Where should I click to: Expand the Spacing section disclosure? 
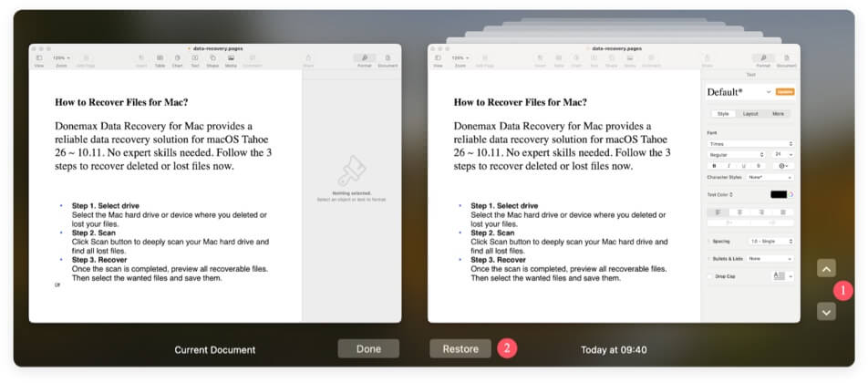pyautogui.click(x=709, y=242)
